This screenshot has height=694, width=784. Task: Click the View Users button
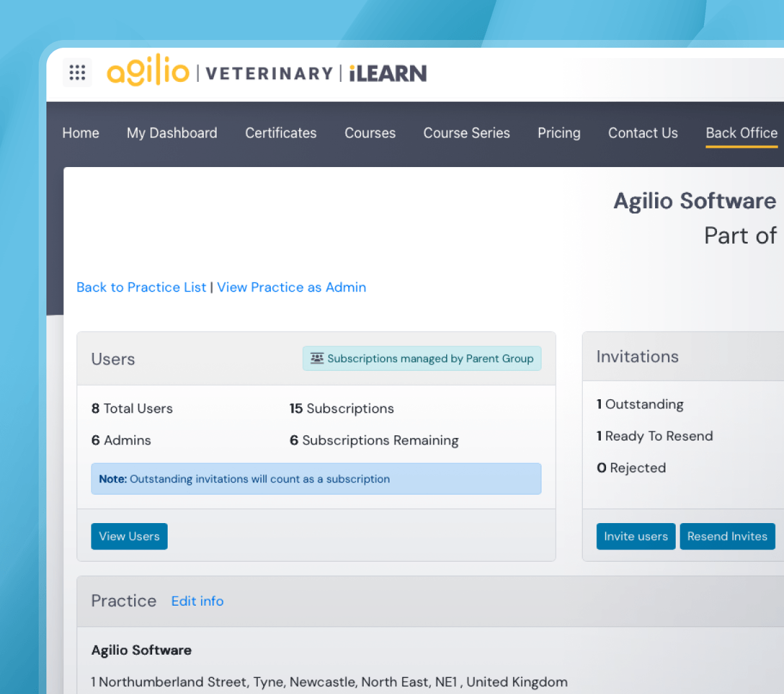[x=130, y=536]
